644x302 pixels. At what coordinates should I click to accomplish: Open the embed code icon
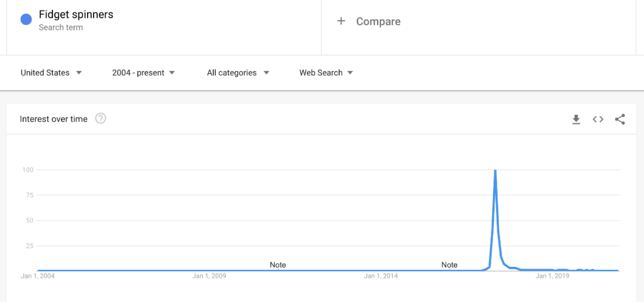pyautogui.click(x=598, y=119)
